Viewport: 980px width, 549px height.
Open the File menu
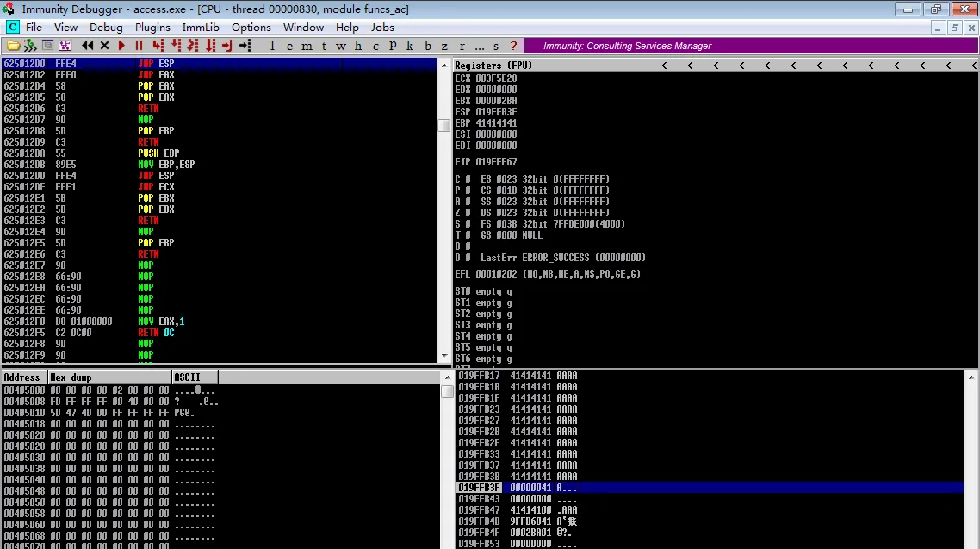(x=34, y=27)
